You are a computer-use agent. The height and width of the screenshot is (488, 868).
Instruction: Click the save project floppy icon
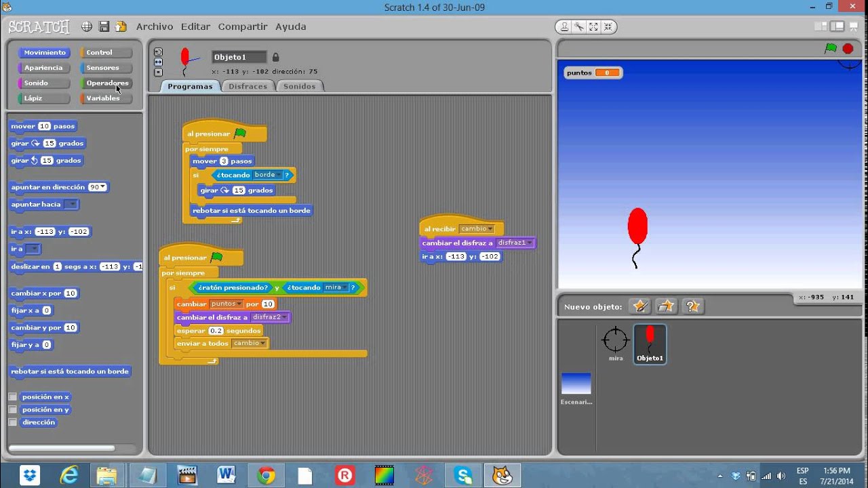[x=104, y=26]
